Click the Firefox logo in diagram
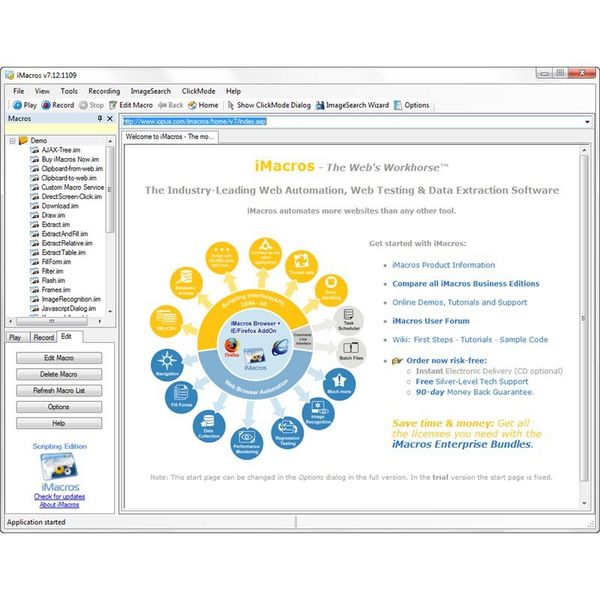This screenshot has height=600, width=600. 232,347
